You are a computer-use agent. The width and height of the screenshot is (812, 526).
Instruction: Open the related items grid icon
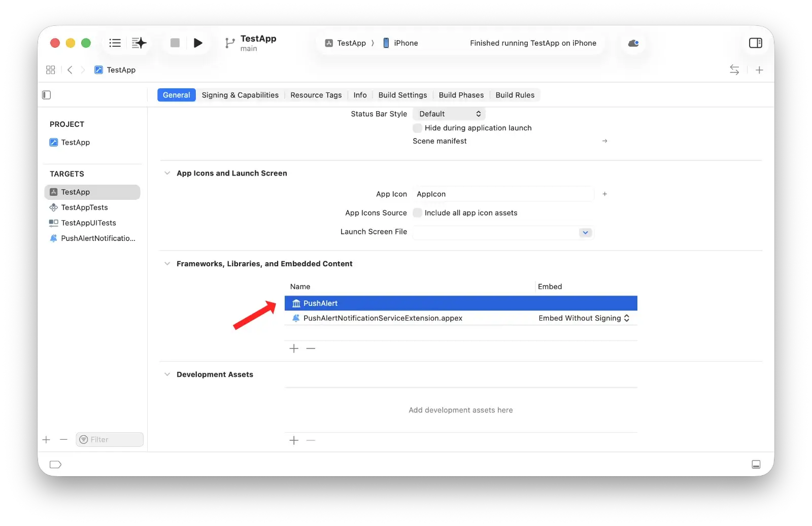click(x=50, y=70)
